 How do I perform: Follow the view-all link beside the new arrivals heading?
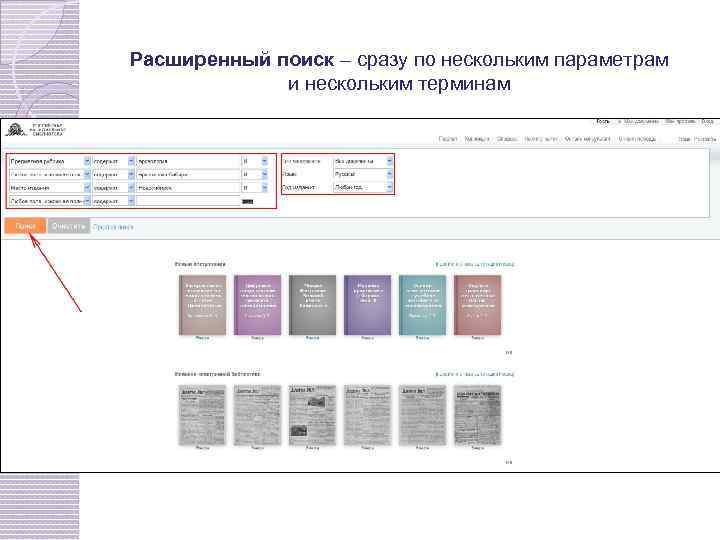475,264
